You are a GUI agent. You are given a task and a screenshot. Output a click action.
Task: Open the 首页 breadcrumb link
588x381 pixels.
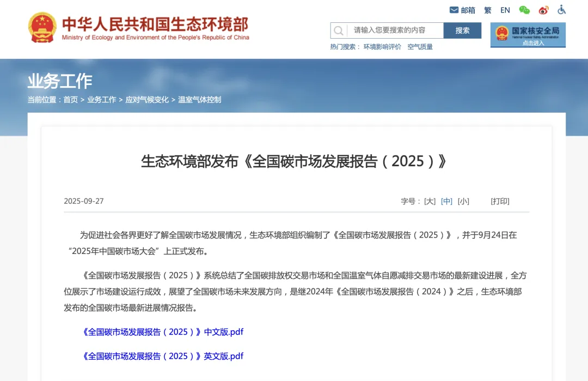pos(70,99)
